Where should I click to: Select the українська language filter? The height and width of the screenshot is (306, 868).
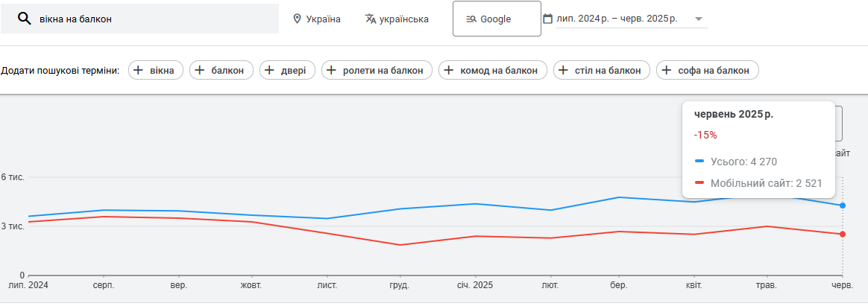tap(397, 19)
